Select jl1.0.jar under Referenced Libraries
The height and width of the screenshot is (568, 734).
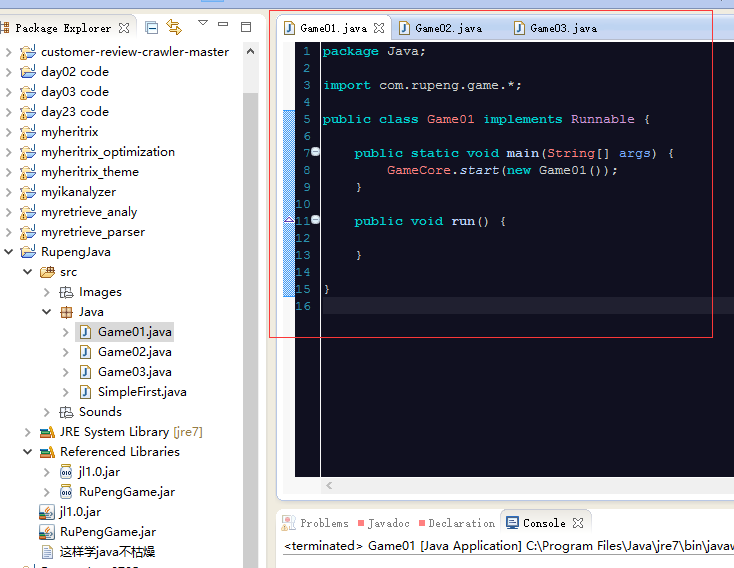click(99, 472)
